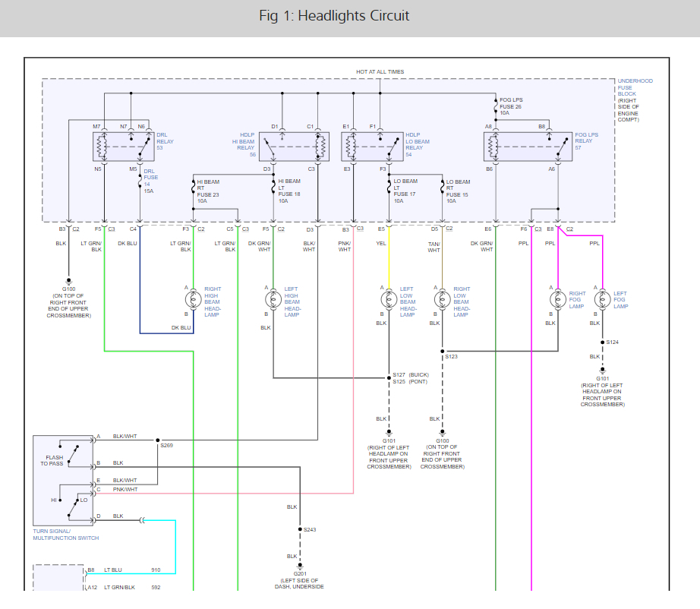The width and height of the screenshot is (700, 609).
Task: Select the Turn Signal/Multifunction Switch label
Action: coord(65,534)
